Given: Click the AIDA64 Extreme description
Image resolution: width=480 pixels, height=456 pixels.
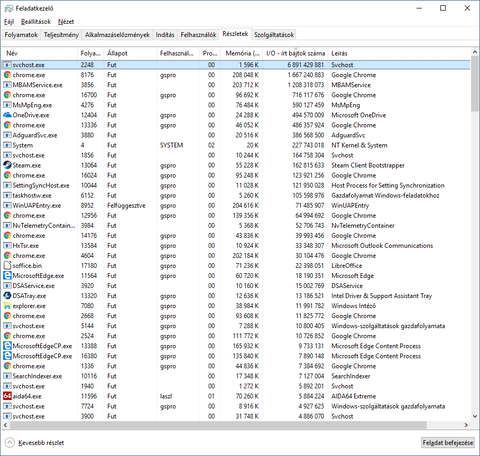Looking at the screenshot, I should pos(353,396).
